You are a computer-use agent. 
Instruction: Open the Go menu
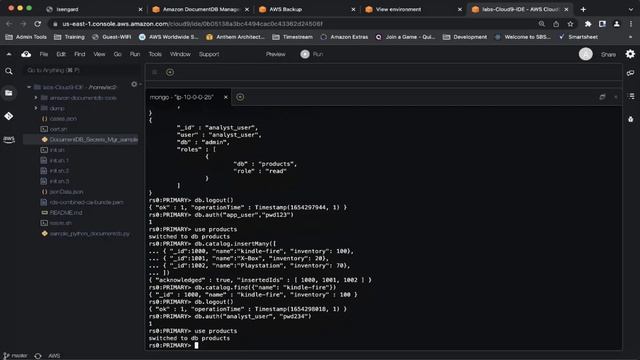[x=117, y=54]
